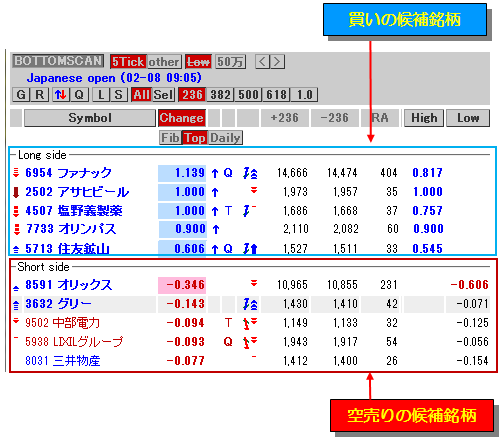The width and height of the screenshot is (501, 441).
Task: Choose the 236 Fibonacci level
Action: coord(192,95)
